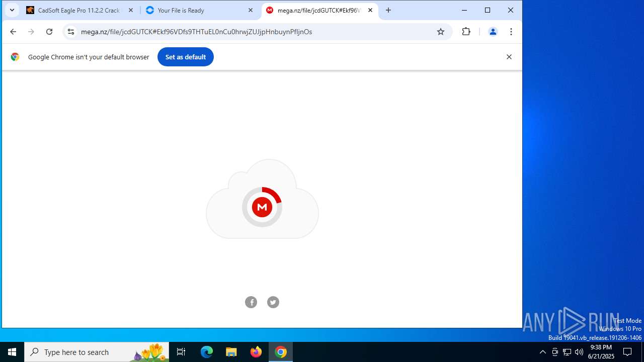Bookmark this page with the star
This screenshot has width=644, height=362.
(441, 32)
